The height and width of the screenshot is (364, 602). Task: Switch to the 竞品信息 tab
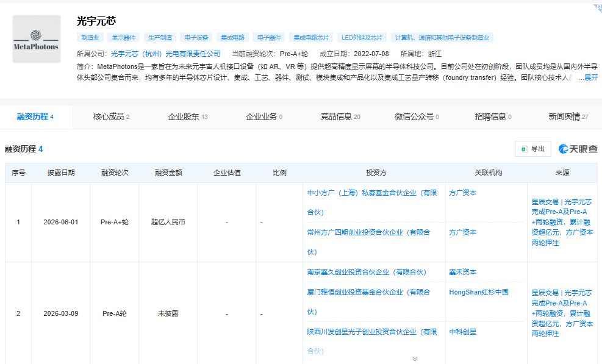tap(340, 116)
